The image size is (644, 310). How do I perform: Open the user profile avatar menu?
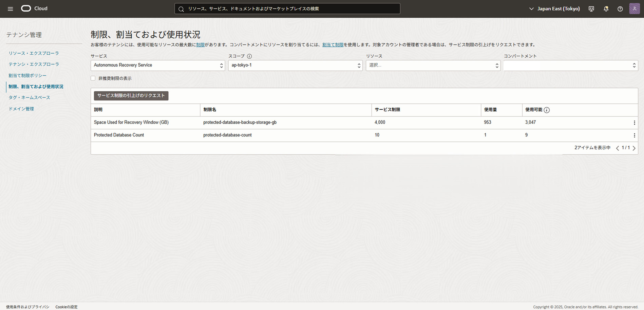coord(634,8)
